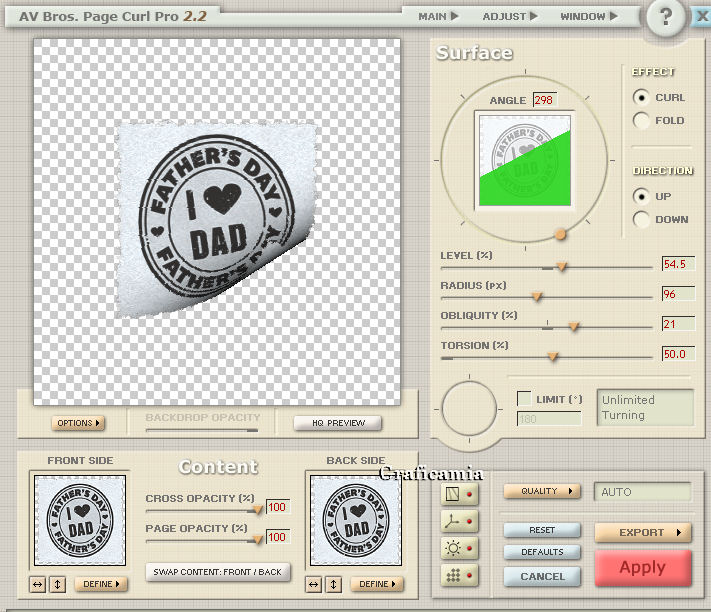Image resolution: width=711 pixels, height=612 pixels.
Task: Click the Front Side stamp thumbnail
Action: [x=80, y=520]
